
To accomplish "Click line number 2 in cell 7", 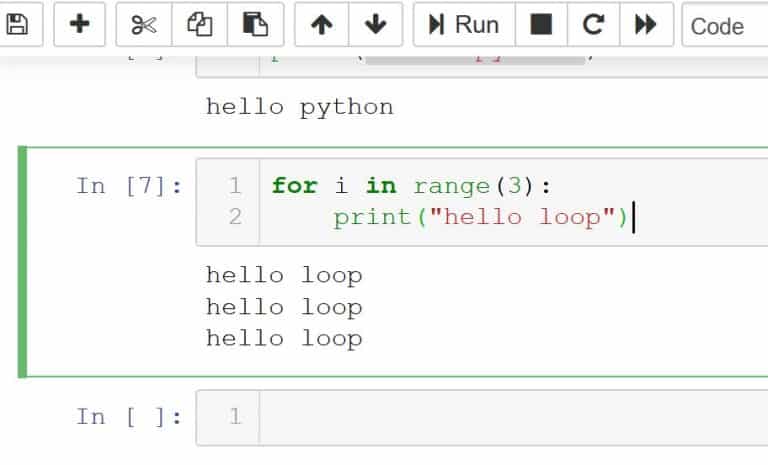I will point(235,217).
